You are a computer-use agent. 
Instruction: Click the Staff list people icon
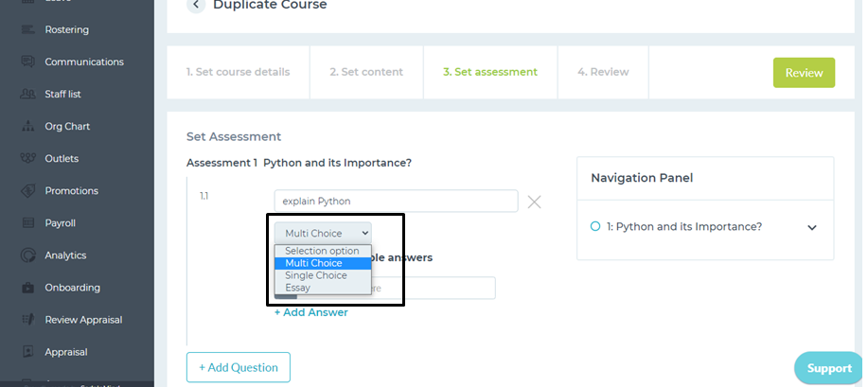point(27,94)
